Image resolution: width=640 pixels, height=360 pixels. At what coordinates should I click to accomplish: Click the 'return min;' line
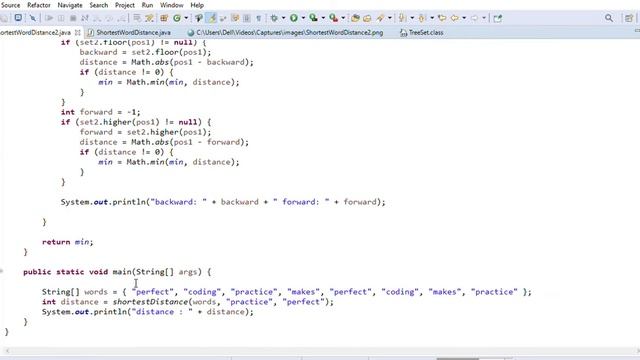coord(67,242)
